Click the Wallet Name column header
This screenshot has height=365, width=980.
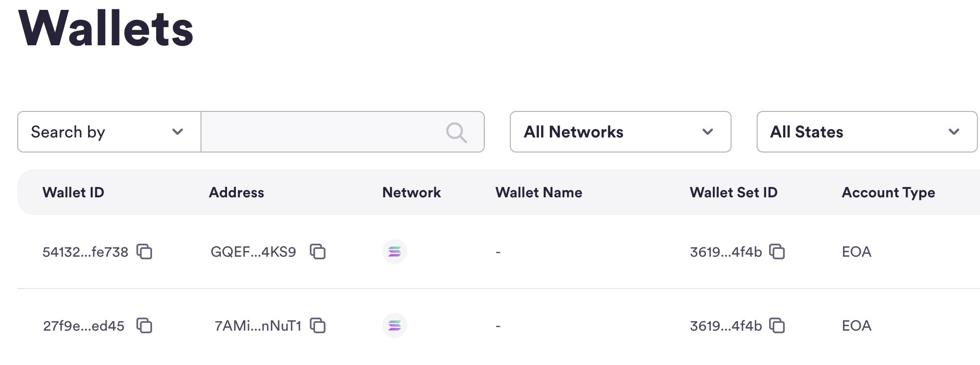coord(538,193)
